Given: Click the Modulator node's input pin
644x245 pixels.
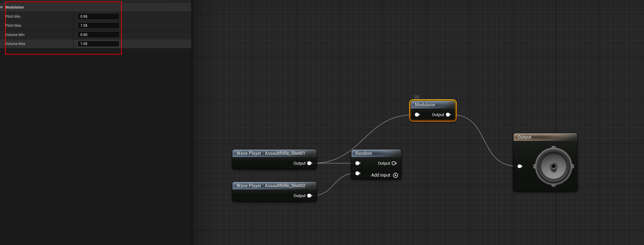Looking at the screenshot, I should (417, 115).
